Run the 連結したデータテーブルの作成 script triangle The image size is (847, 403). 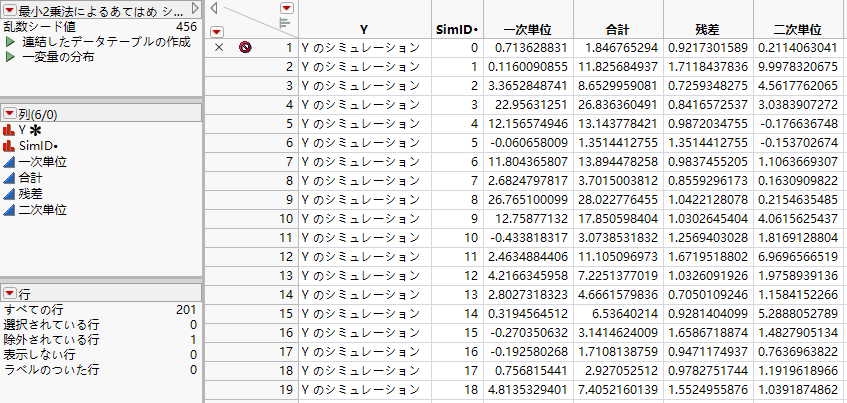(x=10, y=42)
